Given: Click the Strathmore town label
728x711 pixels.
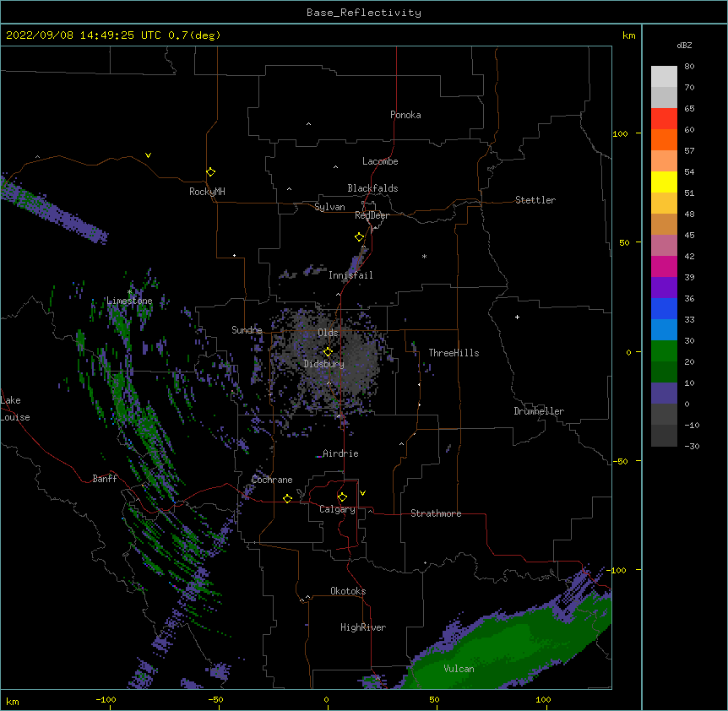Looking at the screenshot, I should (x=436, y=513).
